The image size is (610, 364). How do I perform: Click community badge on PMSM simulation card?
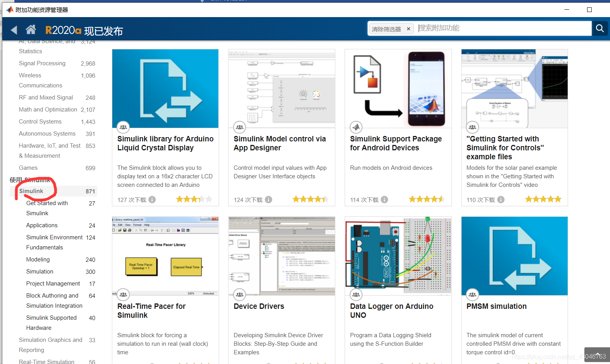tap(472, 294)
